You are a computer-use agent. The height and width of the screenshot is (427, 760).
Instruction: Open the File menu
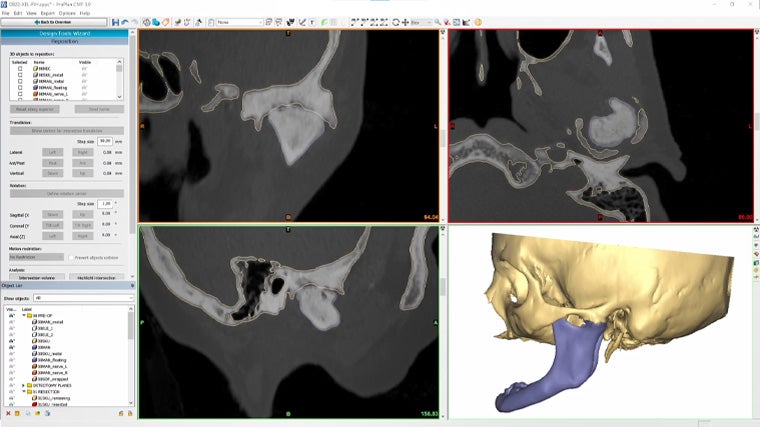coord(5,13)
